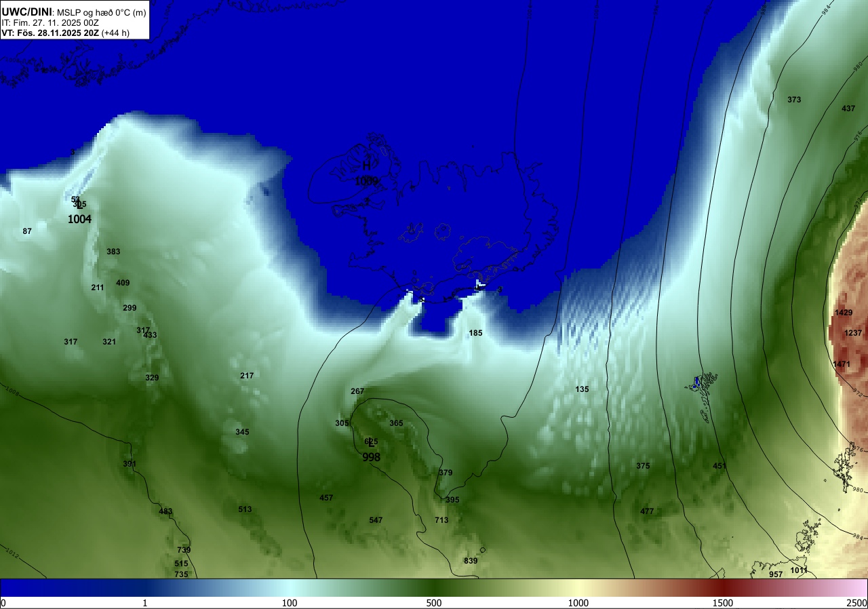Click the 437 height value
The height and width of the screenshot is (609, 868).
(848, 109)
